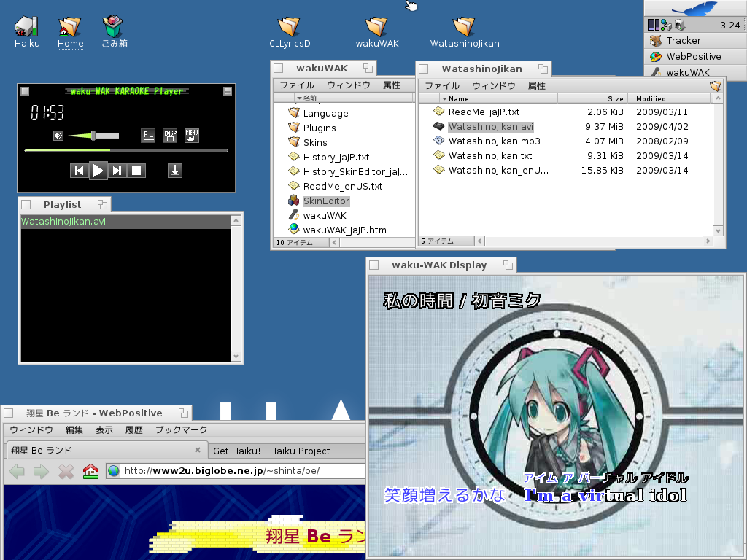This screenshot has width=747, height=560.
Task: Skip to previous track in the karaoke player
Action: pos(80,171)
